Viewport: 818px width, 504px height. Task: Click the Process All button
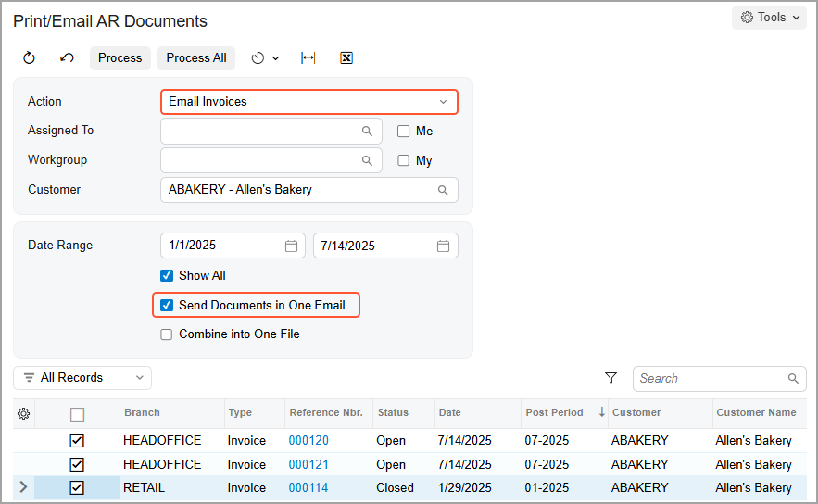(196, 58)
